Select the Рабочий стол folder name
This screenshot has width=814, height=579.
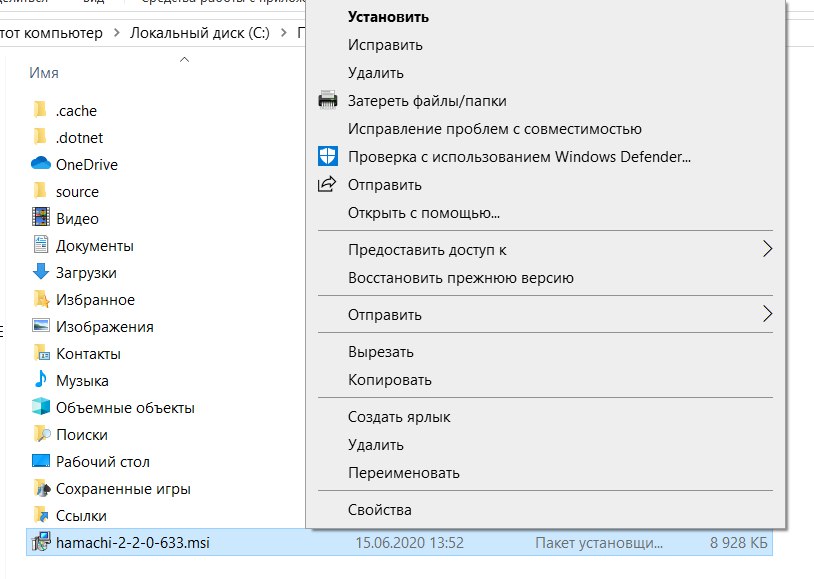click(x=103, y=462)
